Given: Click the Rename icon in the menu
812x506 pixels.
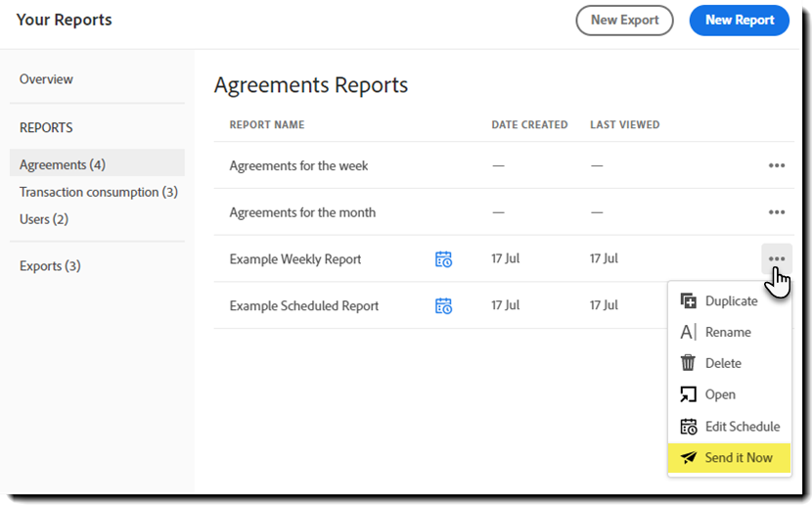Looking at the screenshot, I should click(688, 333).
